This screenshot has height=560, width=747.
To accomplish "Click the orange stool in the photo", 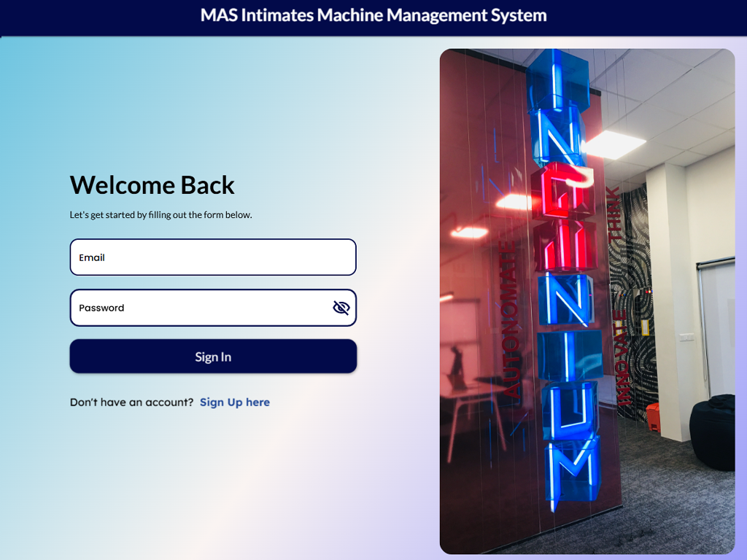I will click(x=652, y=416).
